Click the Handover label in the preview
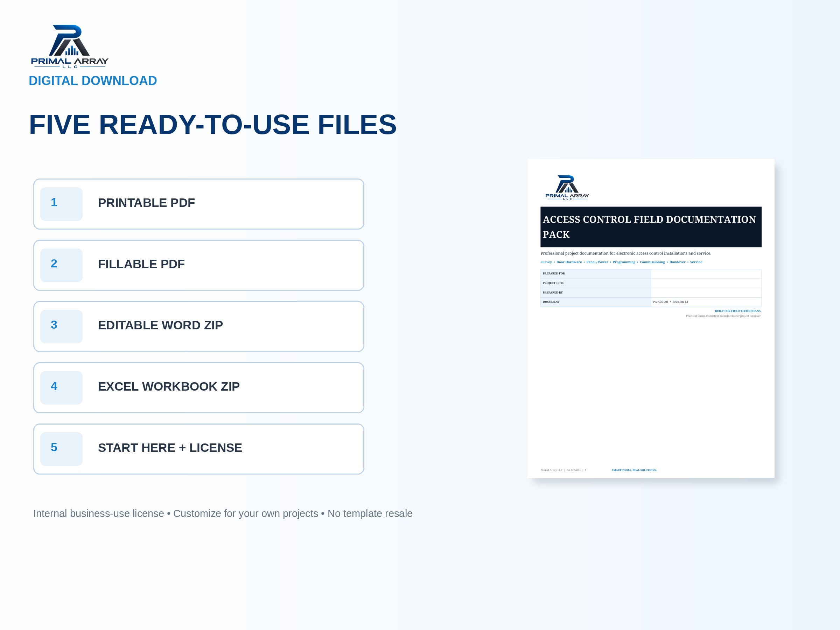 [x=678, y=262]
